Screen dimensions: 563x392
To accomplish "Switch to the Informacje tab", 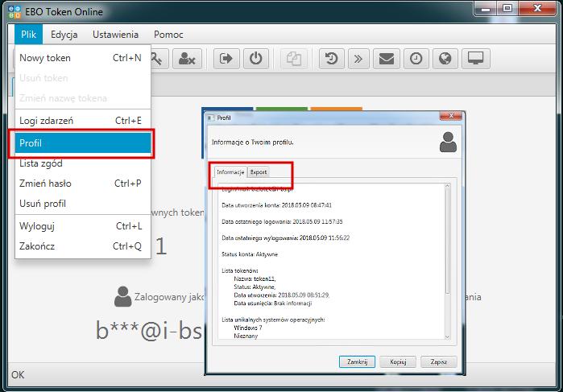I will tap(230, 172).
